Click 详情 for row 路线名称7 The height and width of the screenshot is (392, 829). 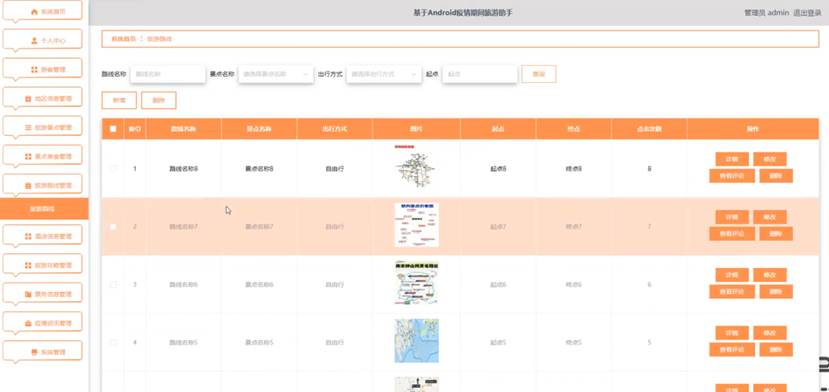tap(732, 217)
